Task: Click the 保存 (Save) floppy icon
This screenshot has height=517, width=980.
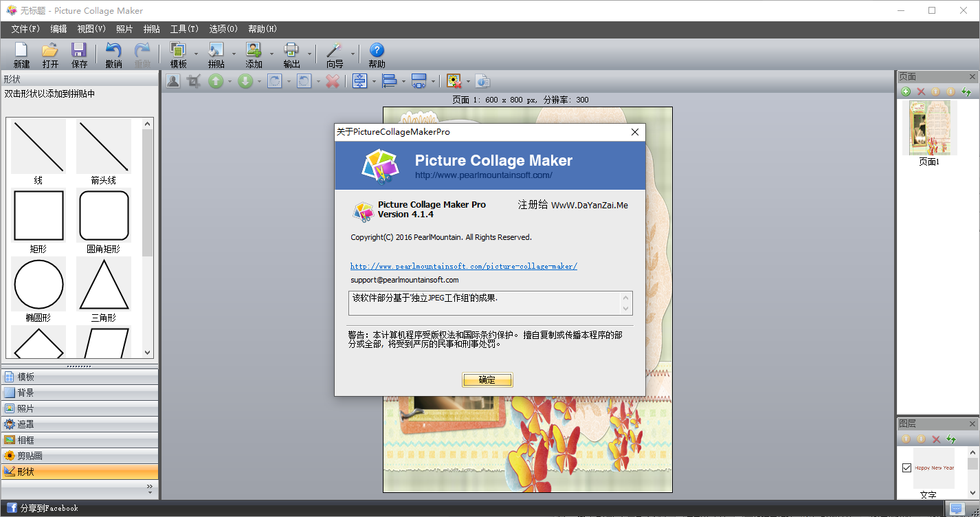Action: (79, 50)
